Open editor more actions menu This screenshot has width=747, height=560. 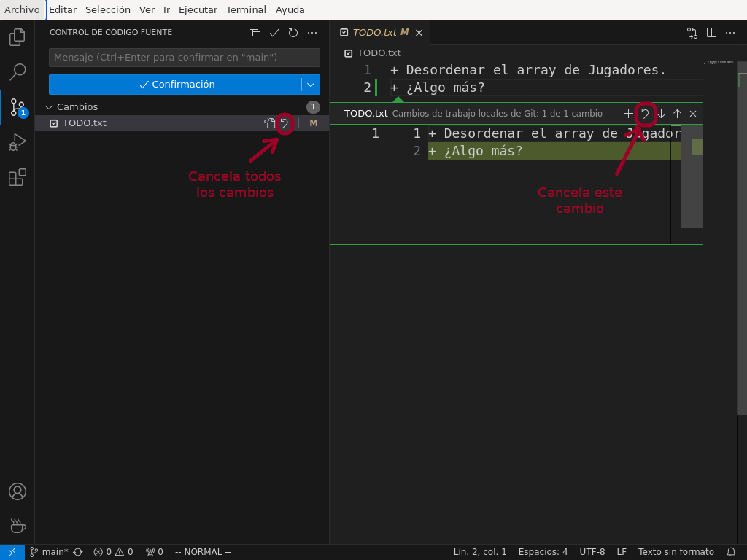730,33
